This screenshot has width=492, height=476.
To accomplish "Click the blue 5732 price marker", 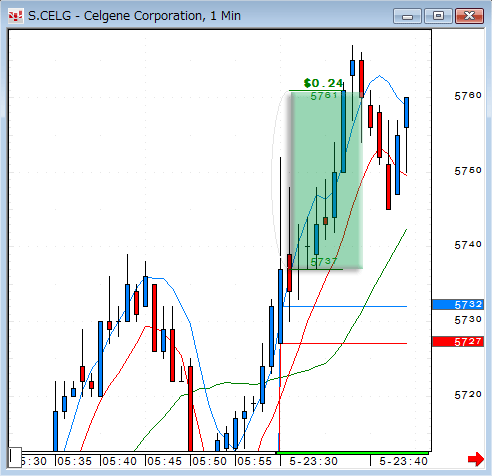I will tap(458, 304).
